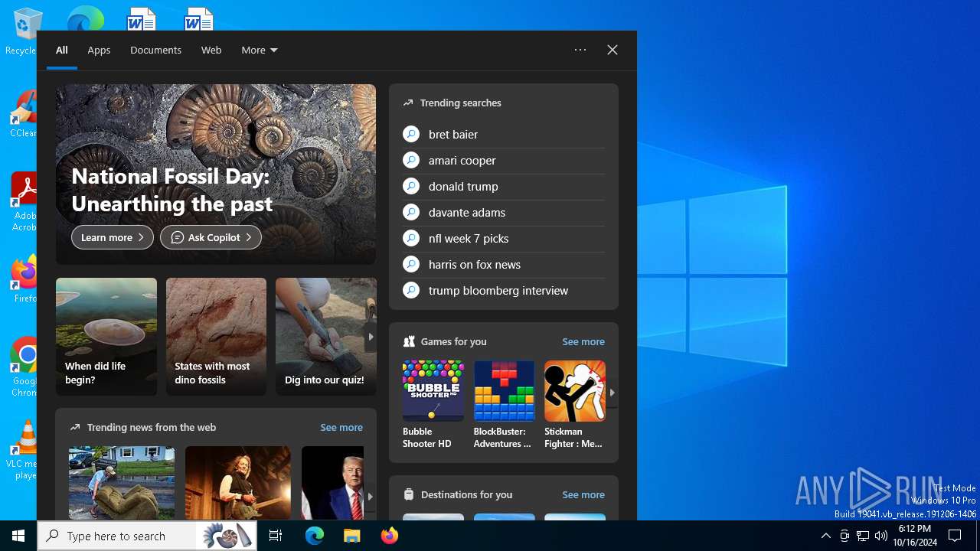Switch to the Web tab
Screen dimensions: 980x551
point(211,50)
